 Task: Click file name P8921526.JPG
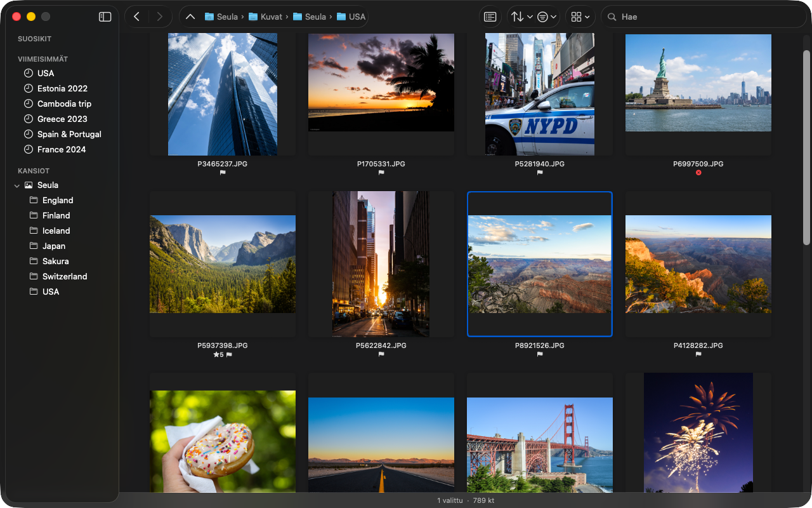(x=540, y=345)
